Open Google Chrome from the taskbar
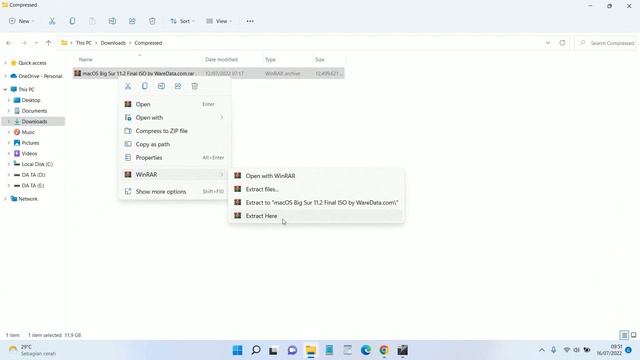The image size is (640, 360). click(x=384, y=350)
